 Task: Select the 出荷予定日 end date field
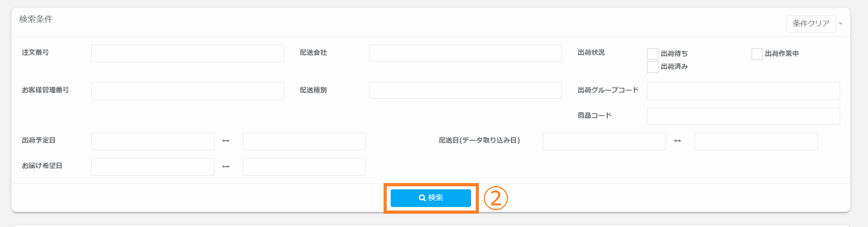point(304,141)
